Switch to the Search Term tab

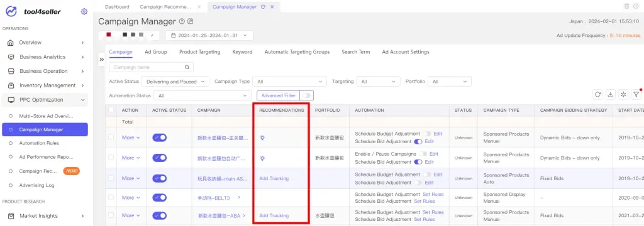(356, 52)
